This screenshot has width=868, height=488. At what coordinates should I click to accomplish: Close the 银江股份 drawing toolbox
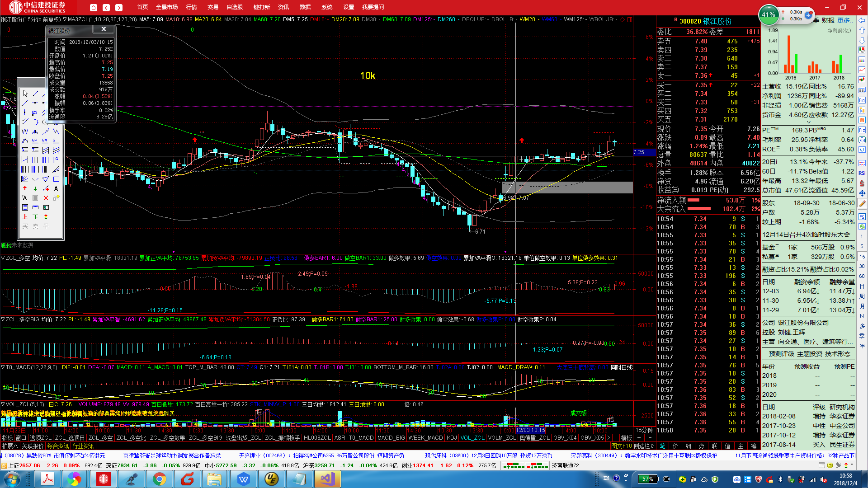(x=104, y=29)
